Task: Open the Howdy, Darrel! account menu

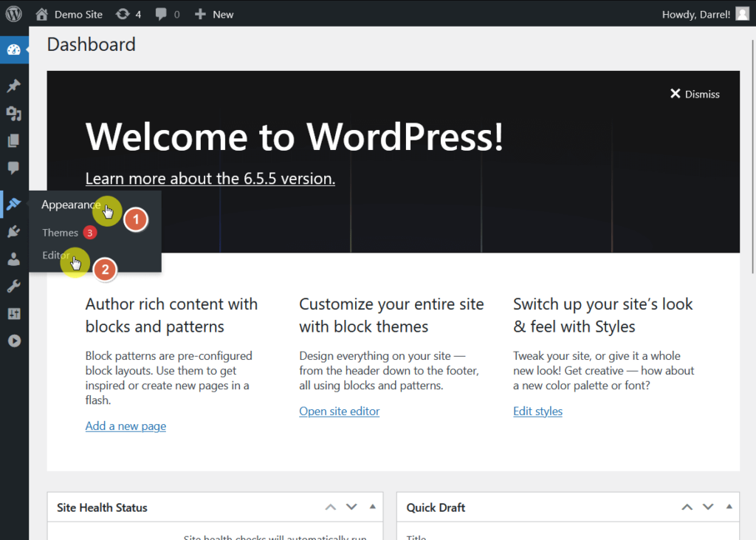Action: (x=705, y=15)
